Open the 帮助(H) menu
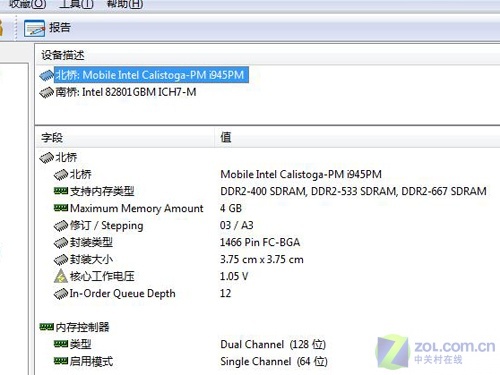 tap(125, 4)
